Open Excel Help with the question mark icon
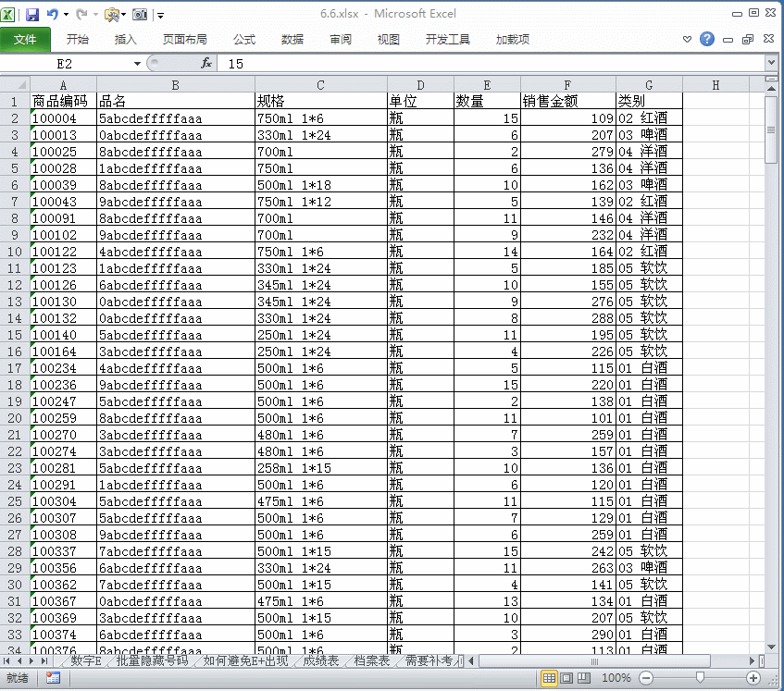784x691 pixels. tap(707, 39)
